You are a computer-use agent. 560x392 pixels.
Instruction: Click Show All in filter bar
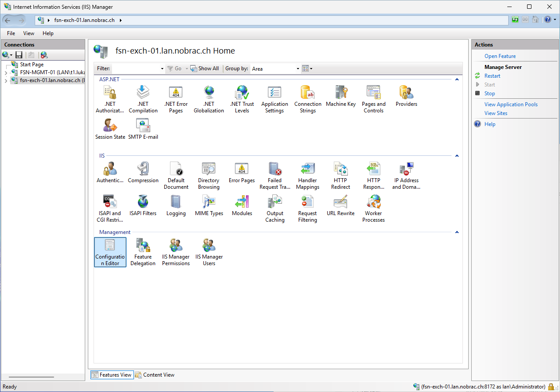coord(205,68)
